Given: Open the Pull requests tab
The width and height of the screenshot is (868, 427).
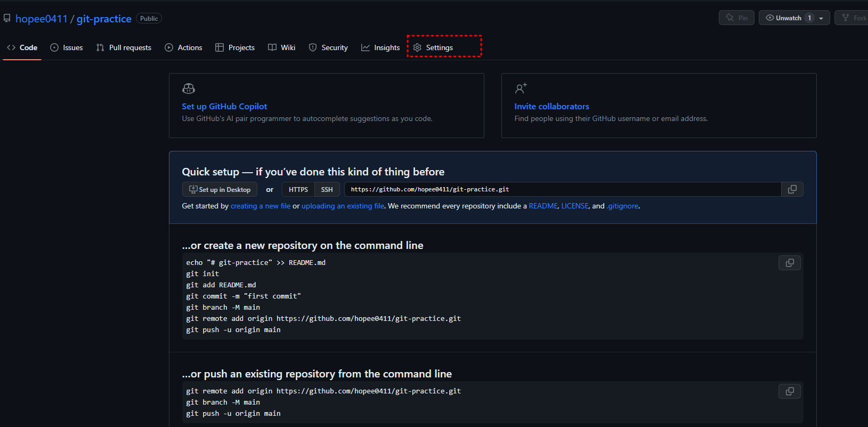Looking at the screenshot, I should 124,47.
